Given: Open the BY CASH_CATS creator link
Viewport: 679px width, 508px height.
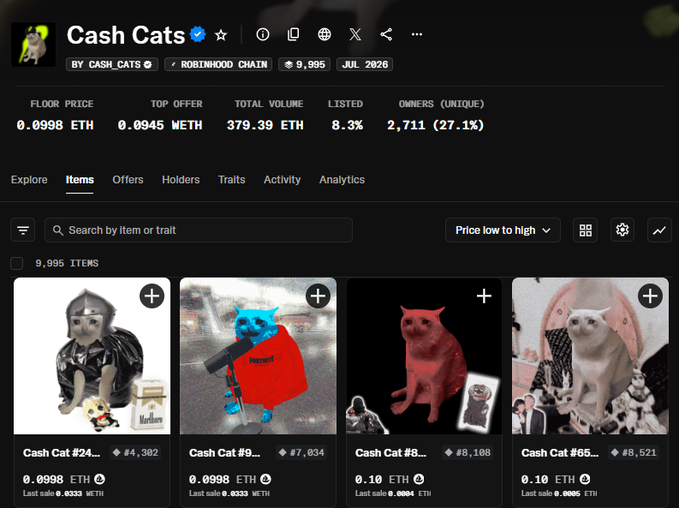Looking at the screenshot, I should [112, 65].
